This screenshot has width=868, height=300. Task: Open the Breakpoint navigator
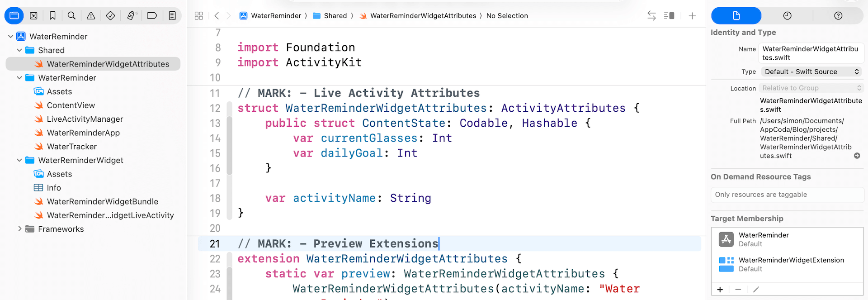tap(152, 16)
